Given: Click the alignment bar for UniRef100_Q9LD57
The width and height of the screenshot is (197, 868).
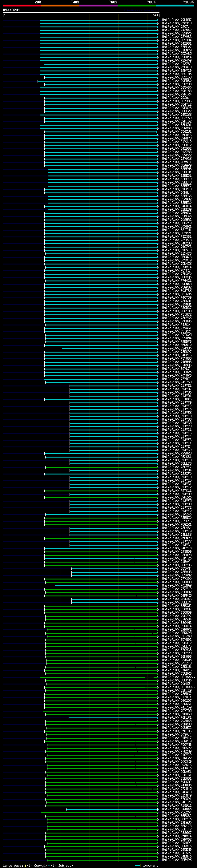Looking at the screenshot, I should pyautogui.click(x=99, y=20).
